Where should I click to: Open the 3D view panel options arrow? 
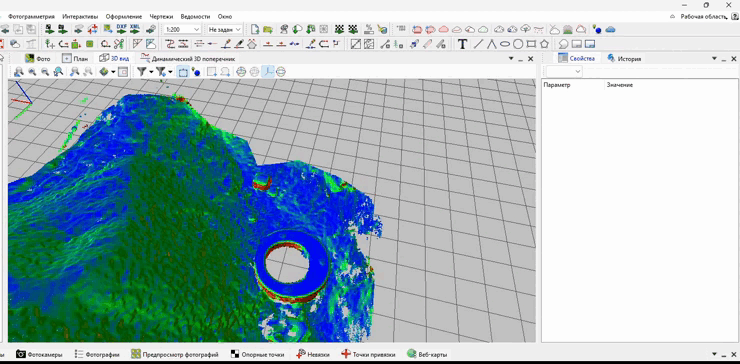pos(511,59)
